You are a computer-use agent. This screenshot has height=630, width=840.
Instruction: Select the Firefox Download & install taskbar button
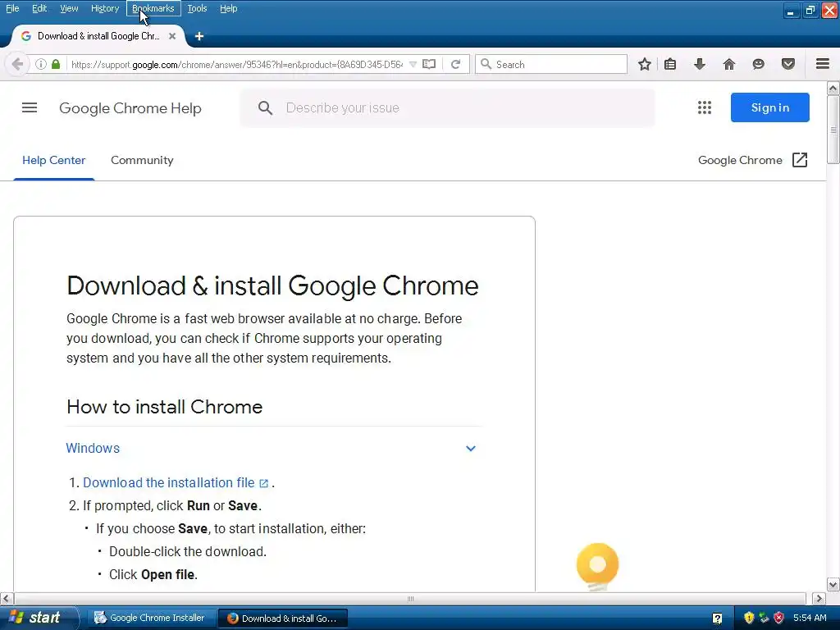coord(283,619)
